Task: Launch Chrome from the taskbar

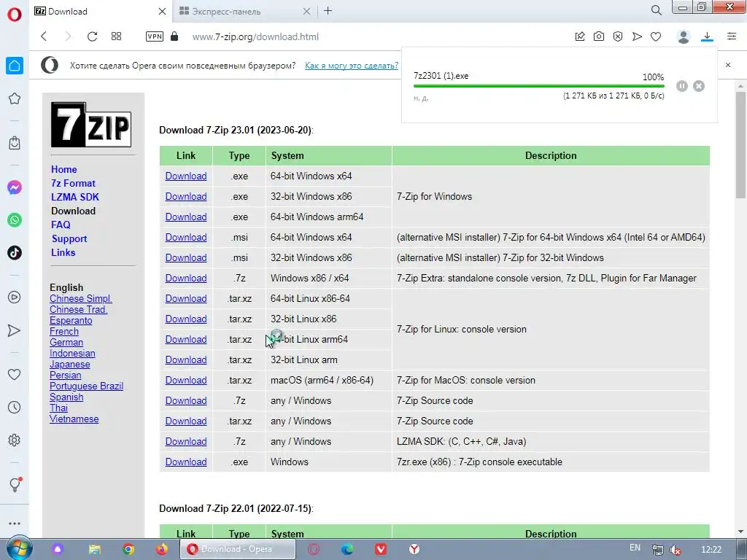Action: click(x=128, y=550)
